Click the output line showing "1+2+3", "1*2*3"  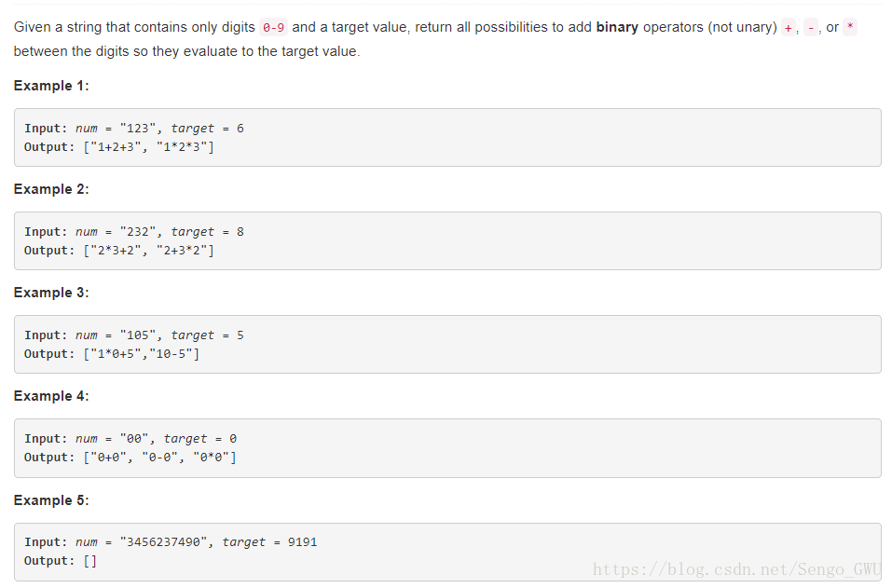point(119,147)
